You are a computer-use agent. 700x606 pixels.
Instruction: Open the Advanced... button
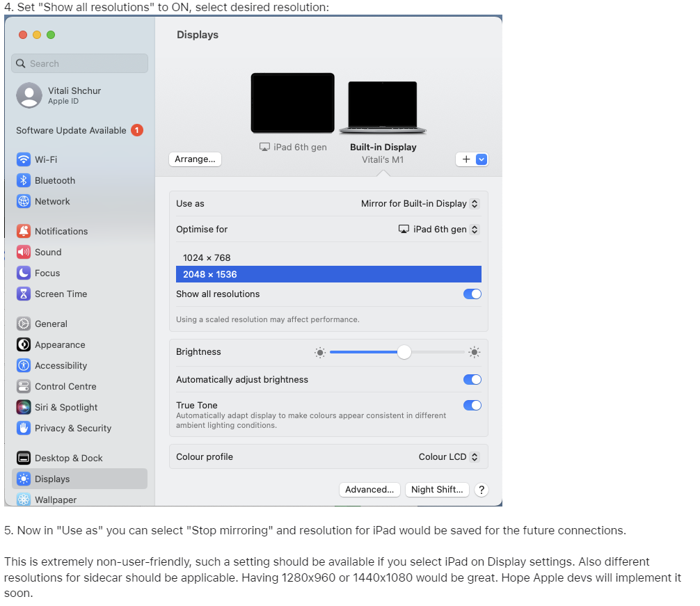[369, 490]
